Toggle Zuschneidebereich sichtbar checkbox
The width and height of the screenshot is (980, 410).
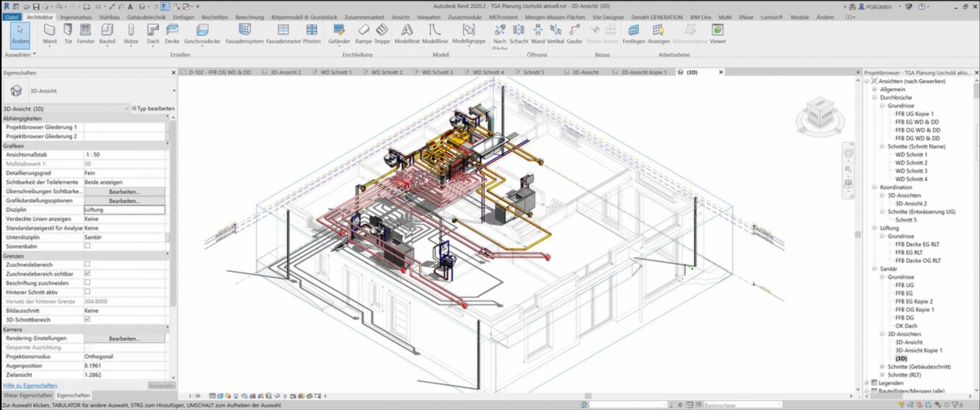pos(87,274)
